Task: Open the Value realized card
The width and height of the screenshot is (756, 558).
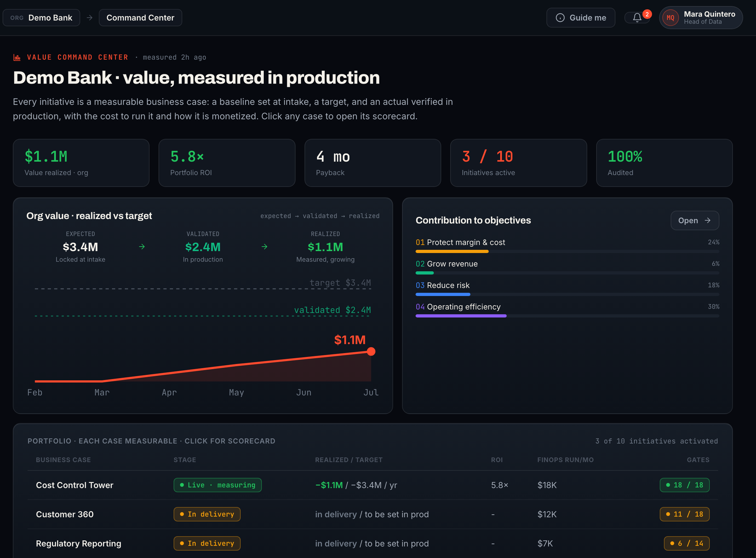Action: coord(81,163)
